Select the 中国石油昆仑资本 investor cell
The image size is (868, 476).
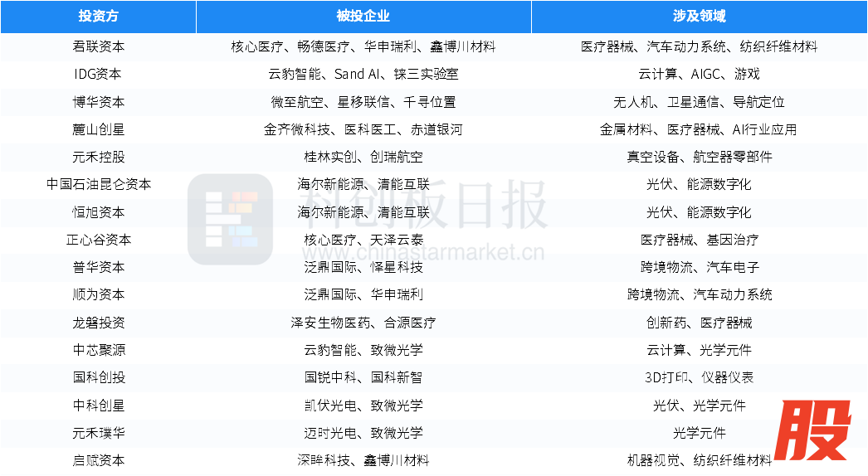coord(98,184)
